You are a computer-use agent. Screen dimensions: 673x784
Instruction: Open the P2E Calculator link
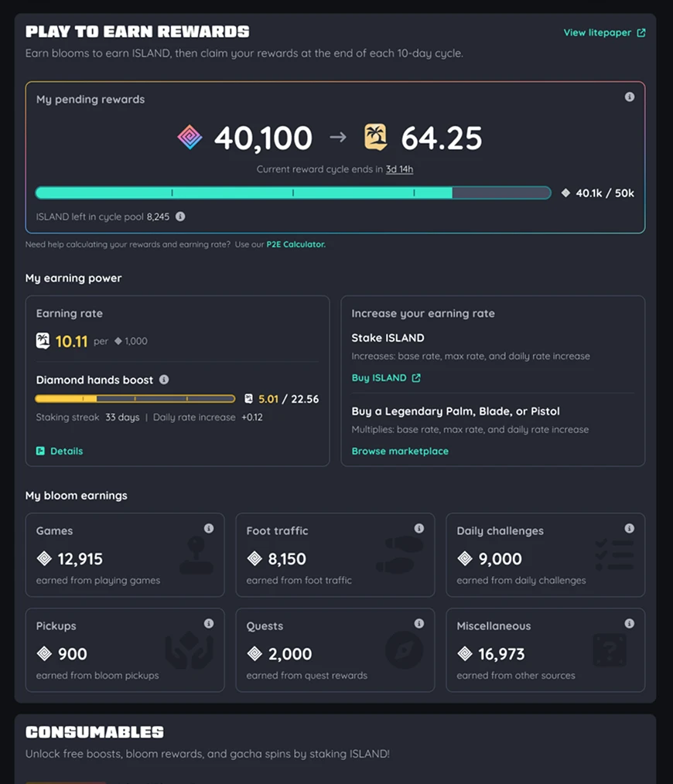pyautogui.click(x=296, y=244)
